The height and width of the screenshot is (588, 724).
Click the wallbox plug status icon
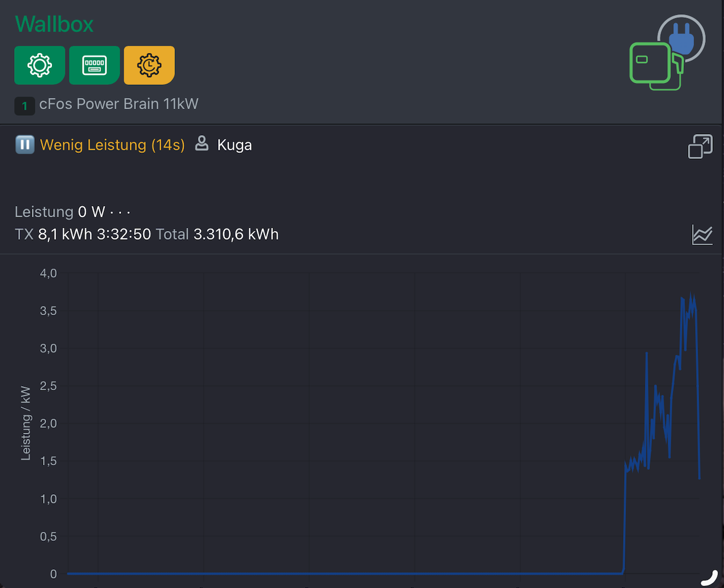point(667,53)
